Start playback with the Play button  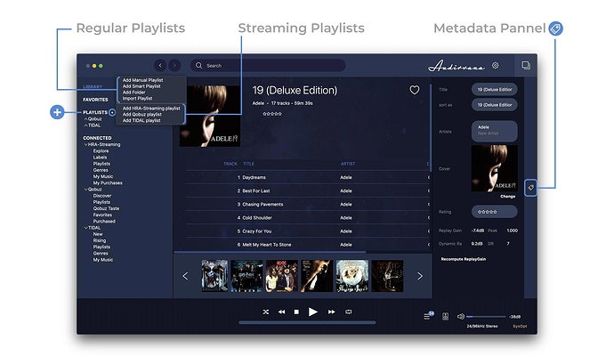tap(312, 311)
